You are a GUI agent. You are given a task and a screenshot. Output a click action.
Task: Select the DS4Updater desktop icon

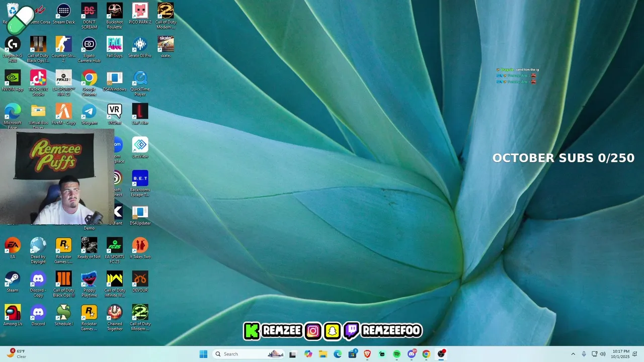click(140, 215)
